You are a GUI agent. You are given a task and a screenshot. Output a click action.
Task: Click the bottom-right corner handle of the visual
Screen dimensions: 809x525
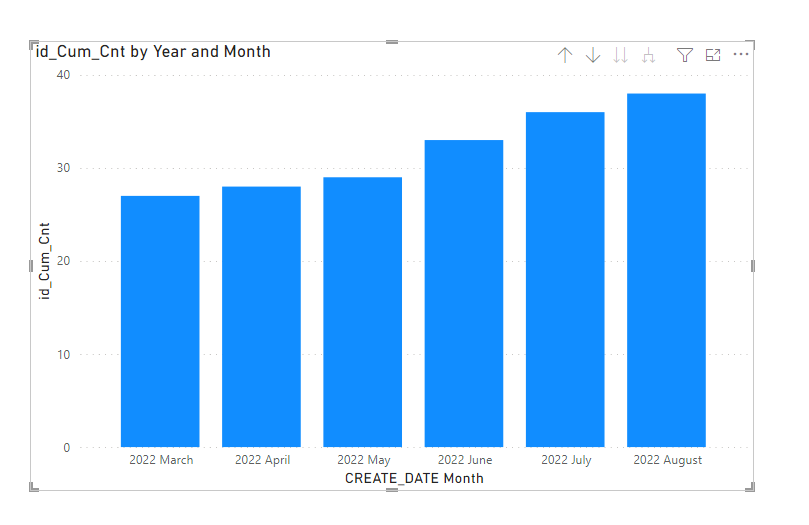751,487
